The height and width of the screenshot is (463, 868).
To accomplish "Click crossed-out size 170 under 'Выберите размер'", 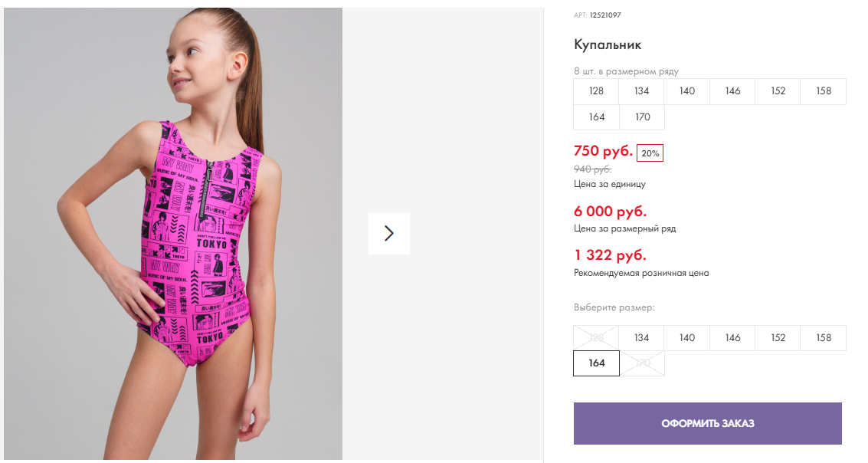I will pyautogui.click(x=642, y=363).
